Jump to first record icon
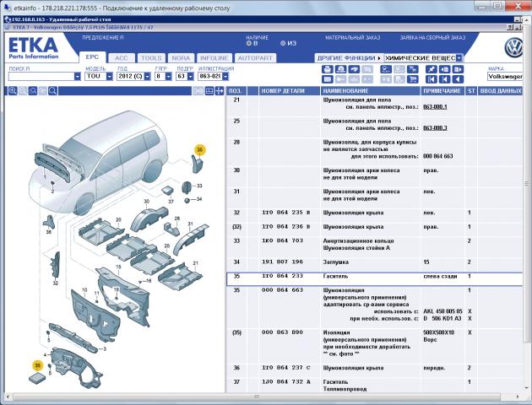The image size is (532, 405). click(444, 79)
